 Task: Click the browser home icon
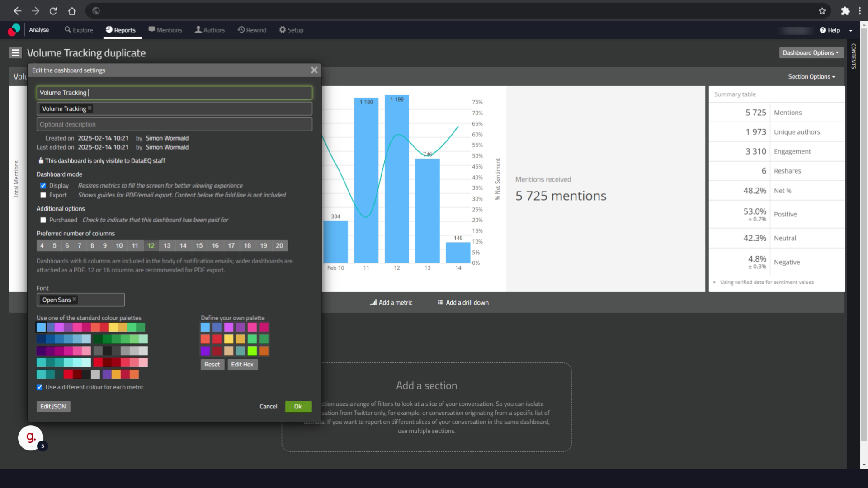(x=72, y=11)
